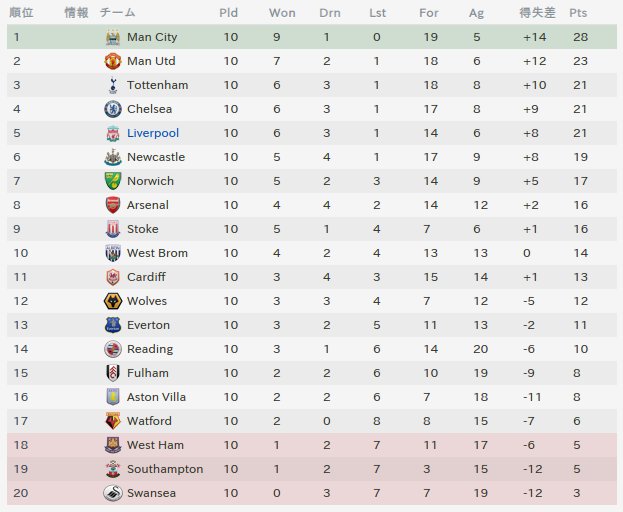Click the Man City club crest
The width and height of the screenshot is (623, 512).
pos(113,37)
